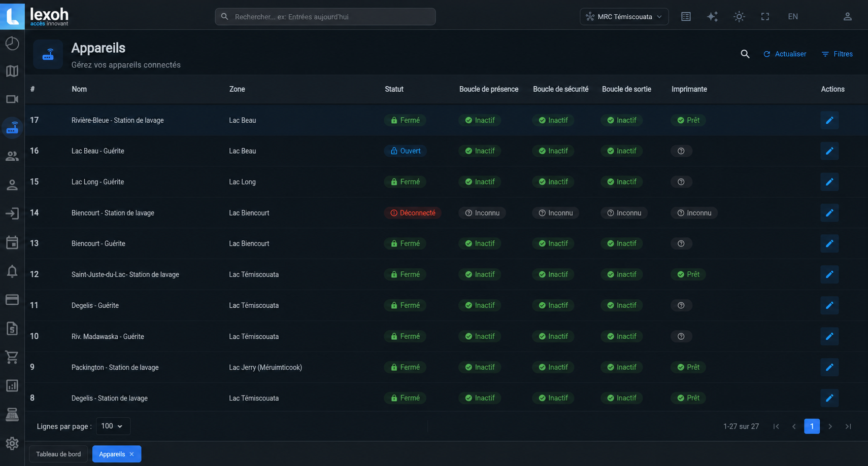
Task: Open the dashboard pie chart sidebar icon
Action: tap(12, 44)
